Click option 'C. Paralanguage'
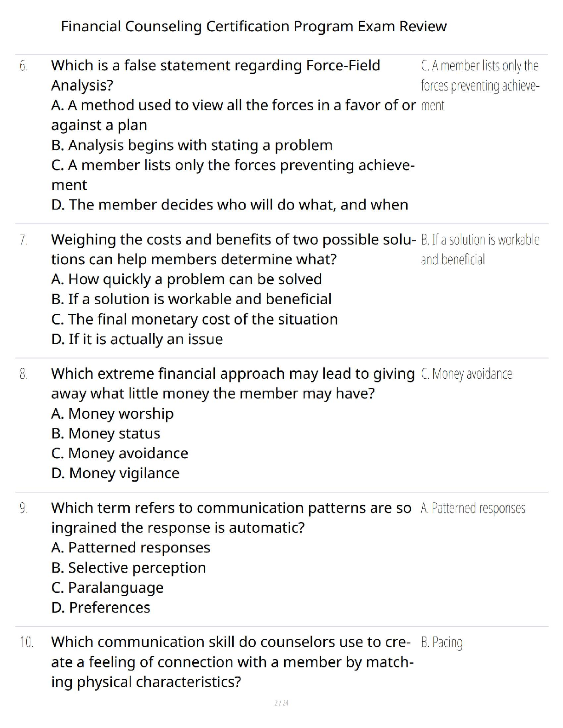The width and height of the screenshot is (563, 728). click(108, 587)
